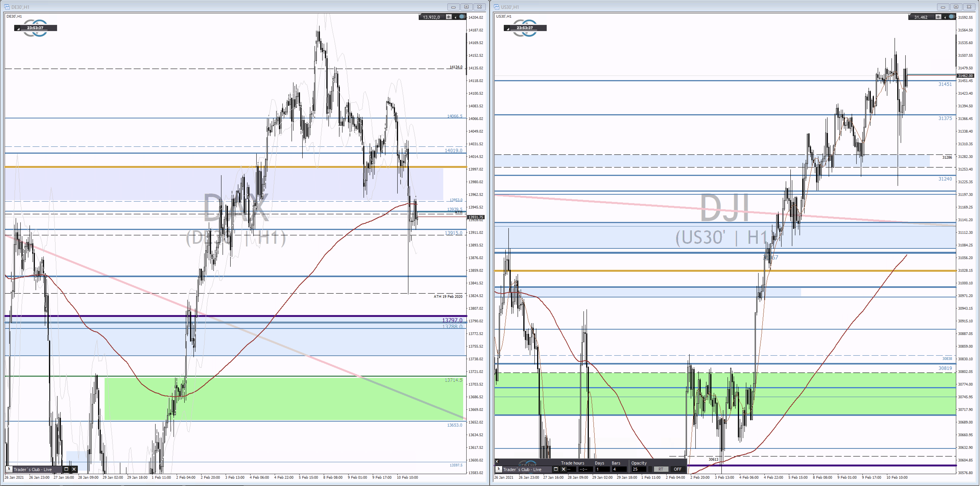980x486 pixels.
Task: Minimize the US30,H1 chart window
Action: (943, 7)
